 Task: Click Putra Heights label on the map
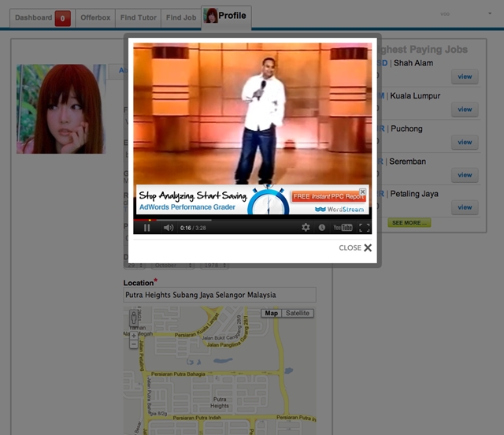pyautogui.click(x=220, y=403)
